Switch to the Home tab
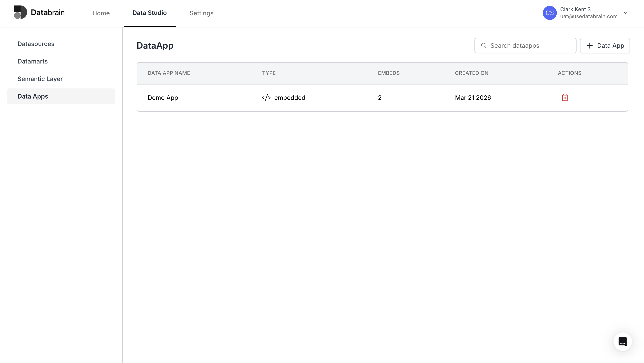Image resolution: width=644 pixels, height=363 pixels. [x=101, y=13]
